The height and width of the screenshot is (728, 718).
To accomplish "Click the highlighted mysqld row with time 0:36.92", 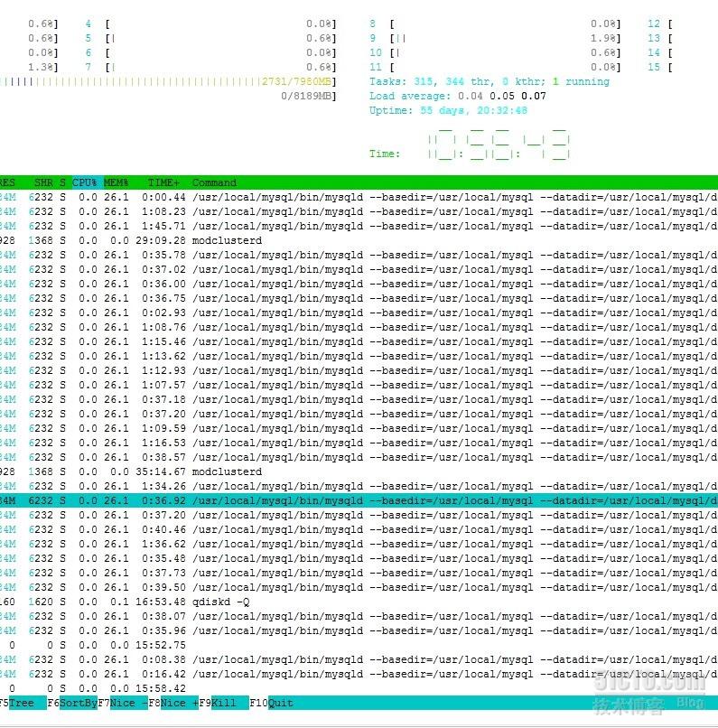I will pyautogui.click(x=361, y=500).
